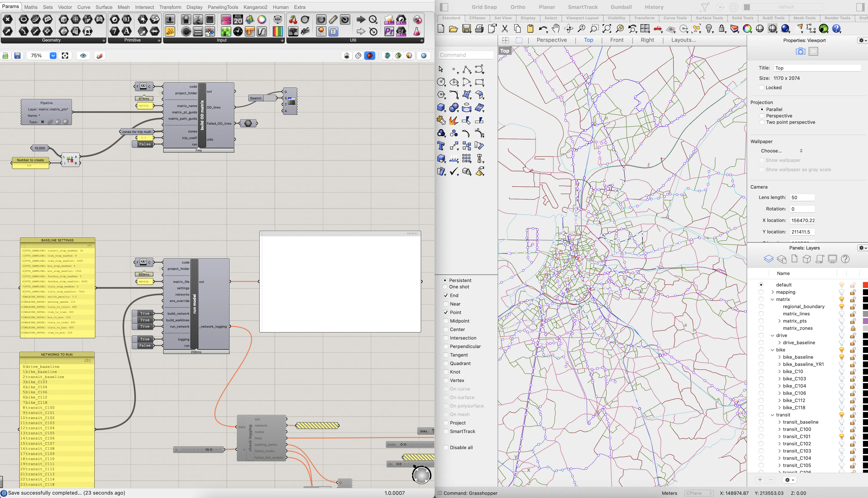The image size is (868, 498).
Task: Toggle Grid Snap in Rhino status bar
Action: [x=484, y=7]
